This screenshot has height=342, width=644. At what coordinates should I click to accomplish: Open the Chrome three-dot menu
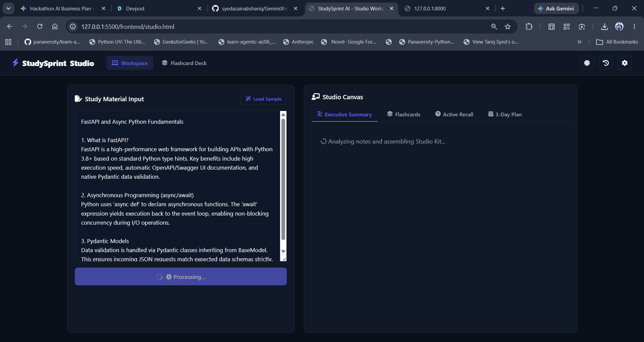click(x=634, y=26)
